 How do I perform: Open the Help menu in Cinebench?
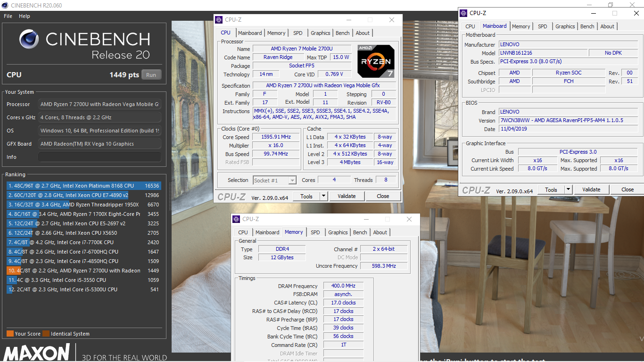[25, 16]
